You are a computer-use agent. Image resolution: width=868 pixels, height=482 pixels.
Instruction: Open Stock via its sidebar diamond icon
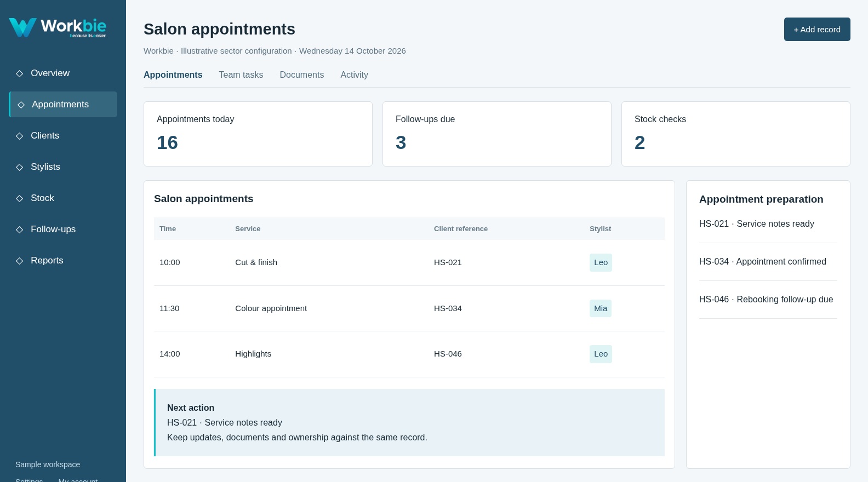click(20, 198)
